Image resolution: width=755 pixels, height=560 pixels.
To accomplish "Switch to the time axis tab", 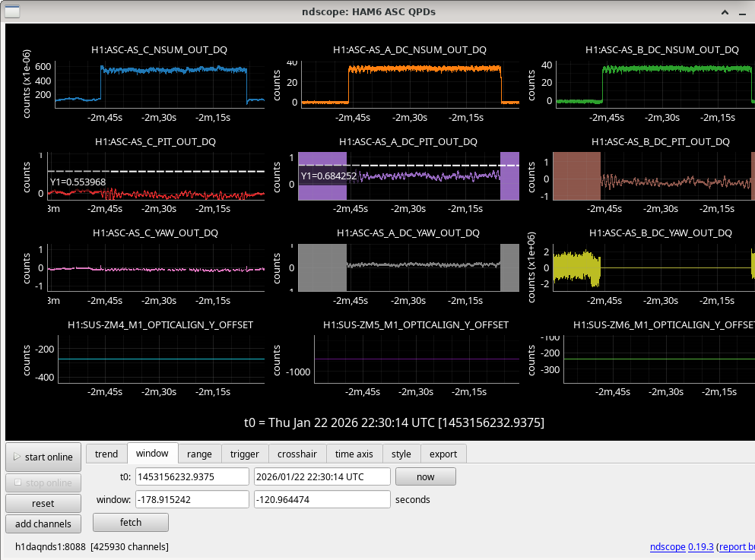I will click(354, 454).
